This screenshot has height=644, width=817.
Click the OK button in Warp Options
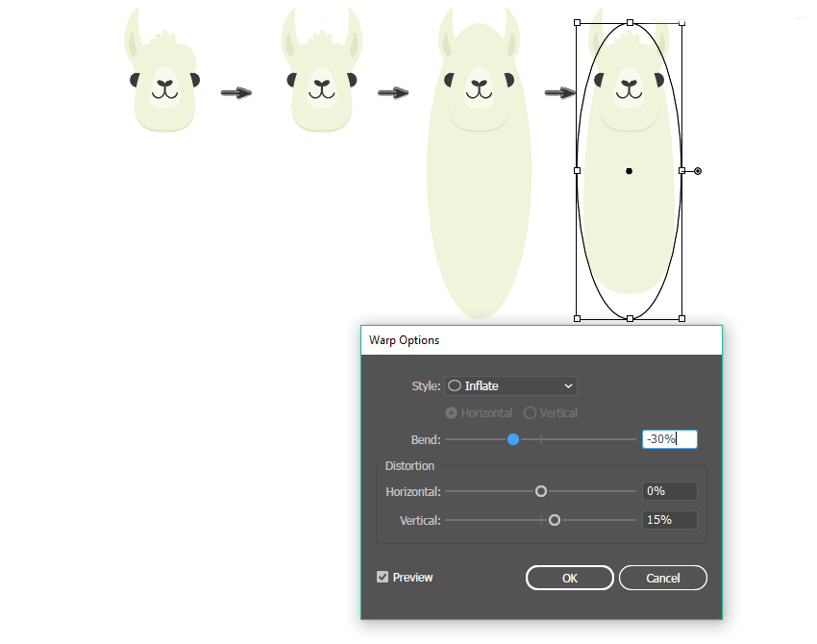570,578
